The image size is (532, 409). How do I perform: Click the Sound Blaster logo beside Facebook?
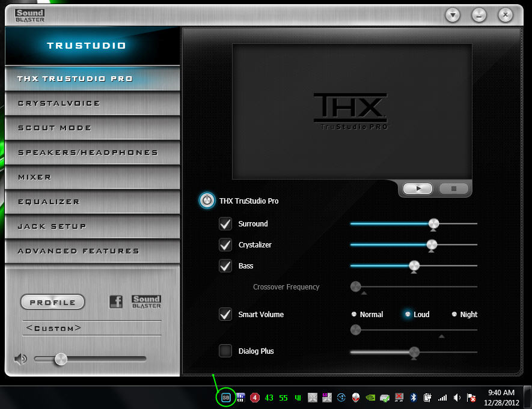click(x=146, y=301)
